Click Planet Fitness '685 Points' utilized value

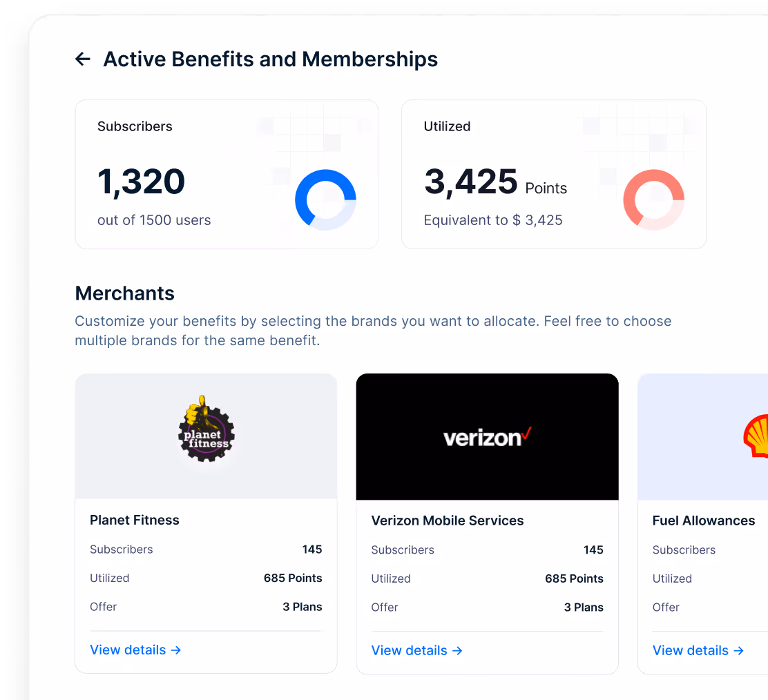[293, 578]
